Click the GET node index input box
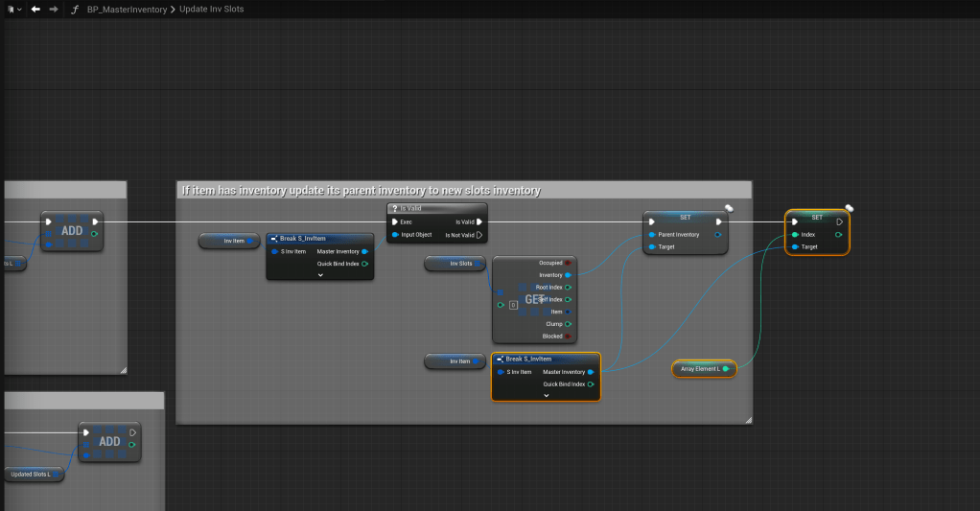 coord(513,305)
